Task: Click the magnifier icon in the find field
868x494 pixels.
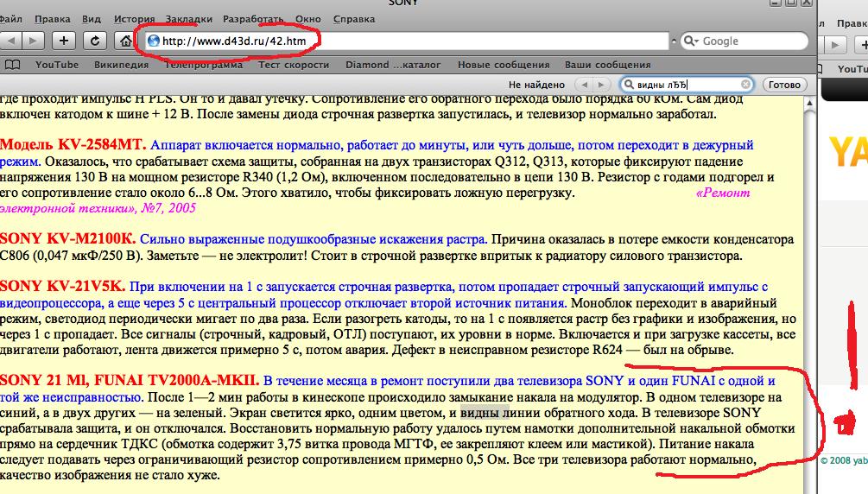Action: [628, 85]
